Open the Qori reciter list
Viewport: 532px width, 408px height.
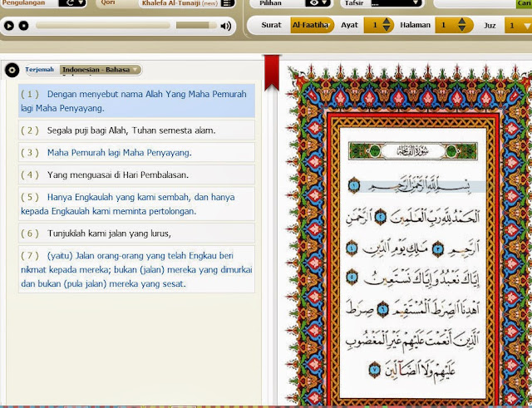[x=228, y=3]
